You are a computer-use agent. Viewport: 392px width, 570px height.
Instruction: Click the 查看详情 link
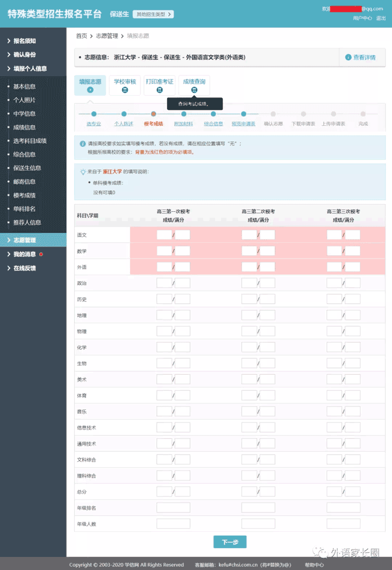pyautogui.click(x=364, y=57)
